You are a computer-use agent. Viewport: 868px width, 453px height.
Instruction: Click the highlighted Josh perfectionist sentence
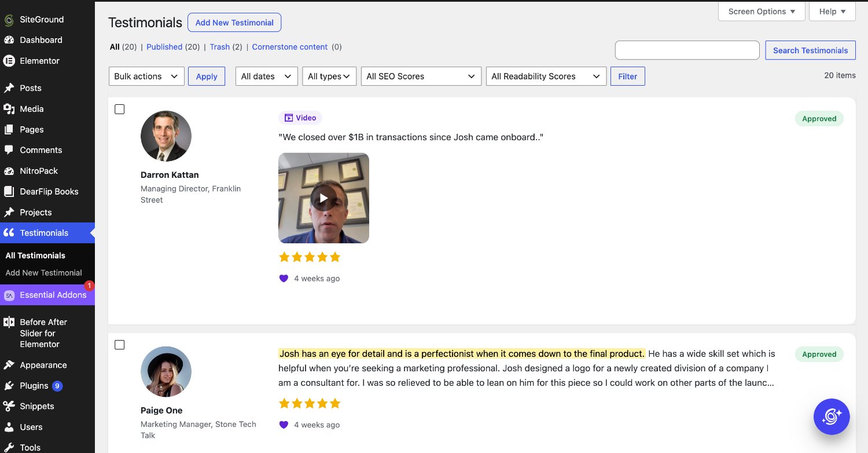coord(462,353)
